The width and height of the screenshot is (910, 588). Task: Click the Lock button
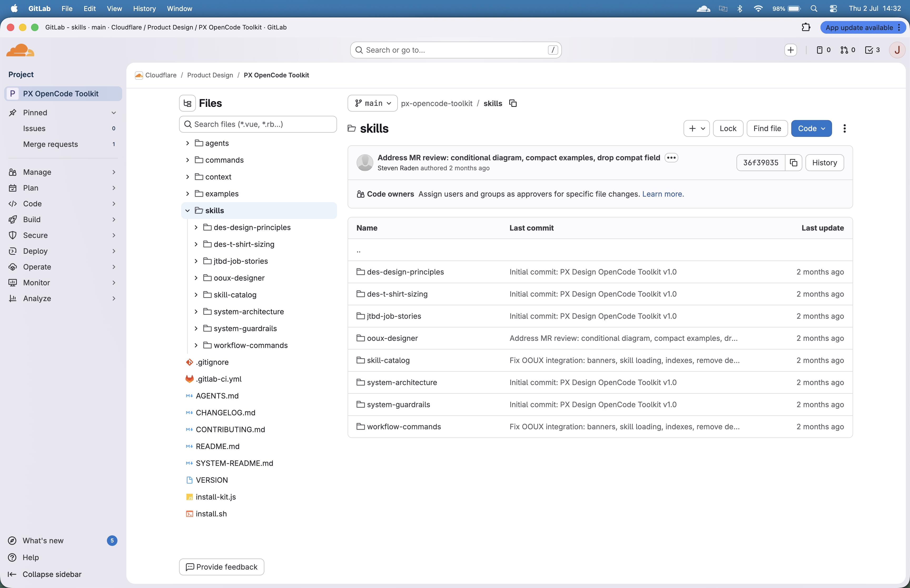click(x=728, y=128)
